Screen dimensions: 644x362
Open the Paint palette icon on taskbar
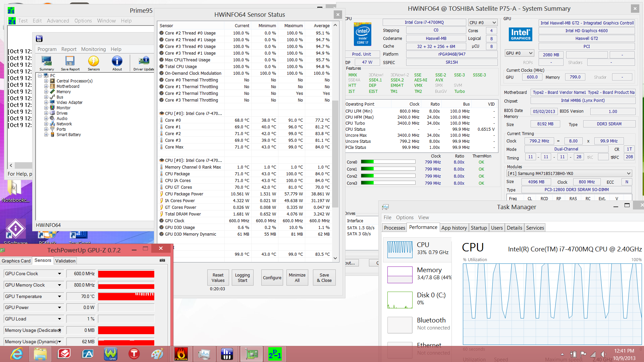pos(157,354)
